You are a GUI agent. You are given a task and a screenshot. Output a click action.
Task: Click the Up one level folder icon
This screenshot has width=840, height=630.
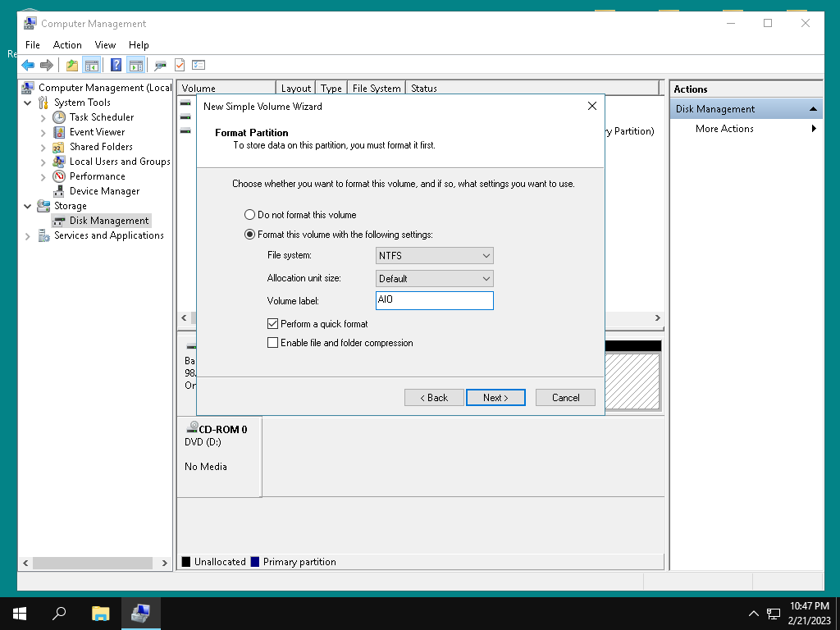coord(72,66)
